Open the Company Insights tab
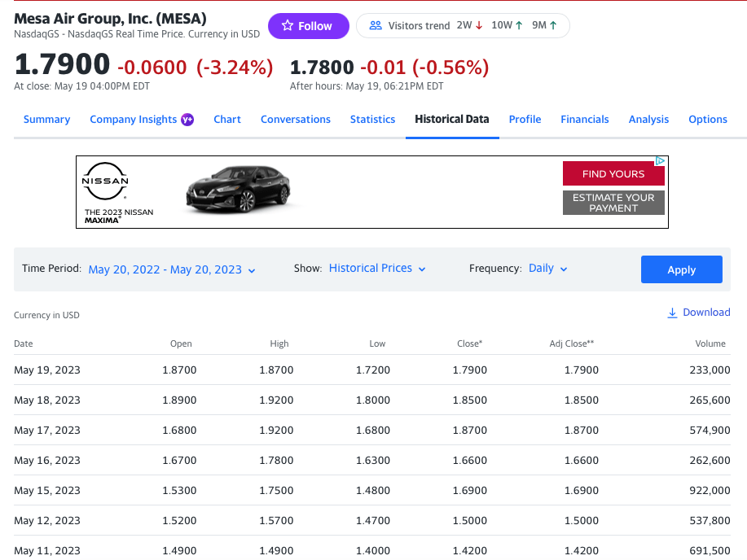Image resolution: width=747 pixels, height=560 pixels. pyautogui.click(x=134, y=120)
